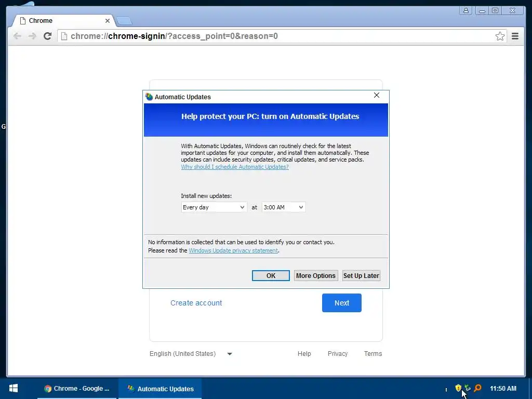This screenshot has height=399, width=532.
Task: Open Why should I schedule Automatic Updates link
Action: pos(235,167)
